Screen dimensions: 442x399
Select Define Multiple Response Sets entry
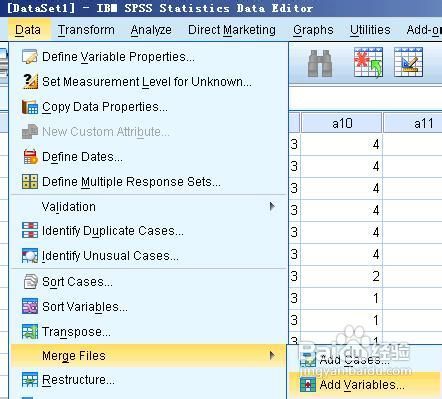(x=149, y=182)
